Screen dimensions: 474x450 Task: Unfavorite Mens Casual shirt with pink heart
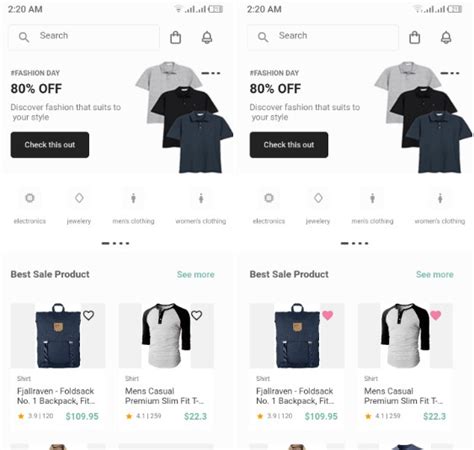[x=436, y=315]
